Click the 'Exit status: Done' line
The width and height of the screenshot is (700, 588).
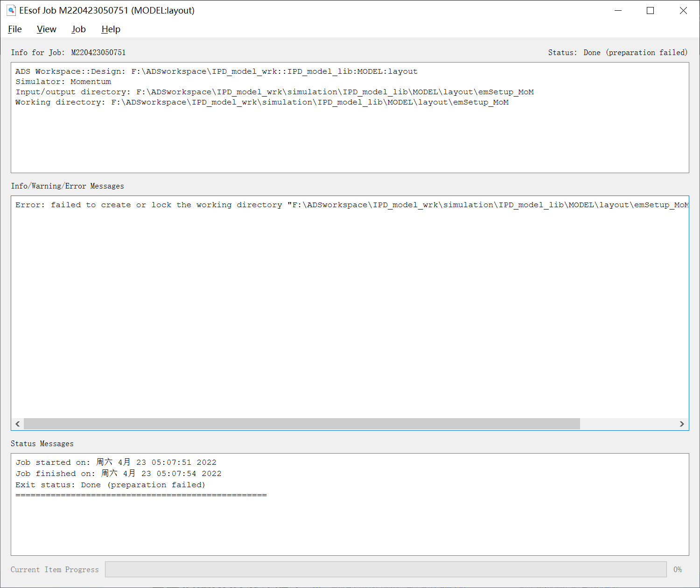pyautogui.click(x=111, y=485)
